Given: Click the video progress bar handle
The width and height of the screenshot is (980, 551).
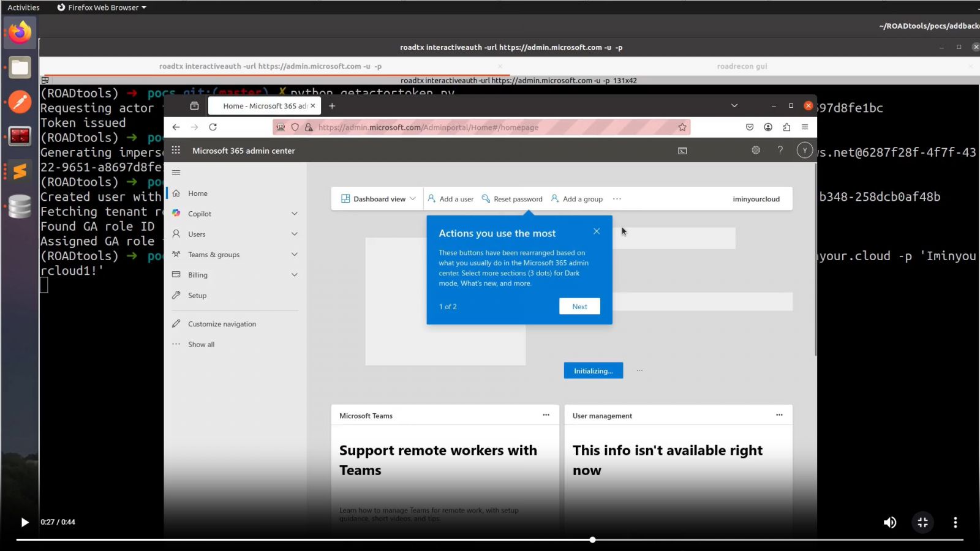Looking at the screenshot, I should [592, 540].
